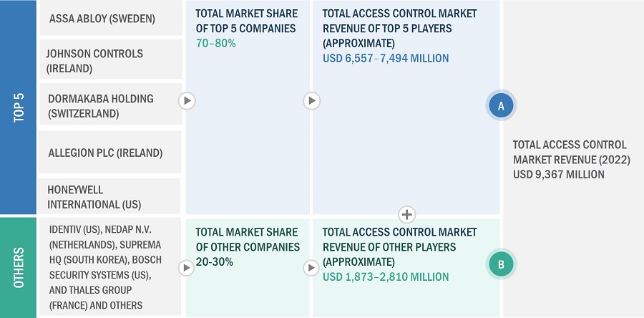Click play arrow between other share and revenue

pos(311,268)
